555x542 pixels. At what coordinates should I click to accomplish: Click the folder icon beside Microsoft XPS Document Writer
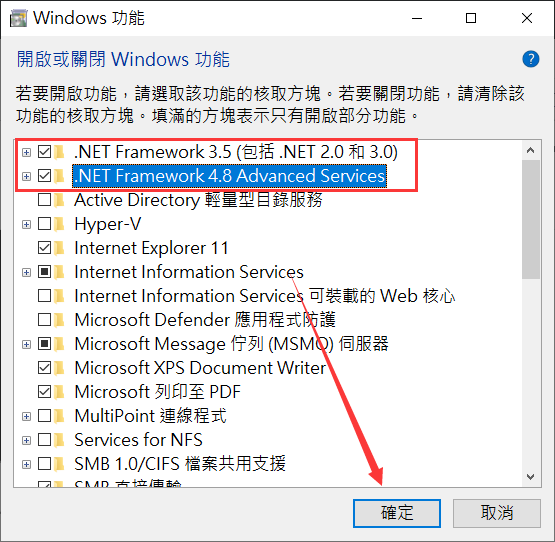tap(59, 368)
